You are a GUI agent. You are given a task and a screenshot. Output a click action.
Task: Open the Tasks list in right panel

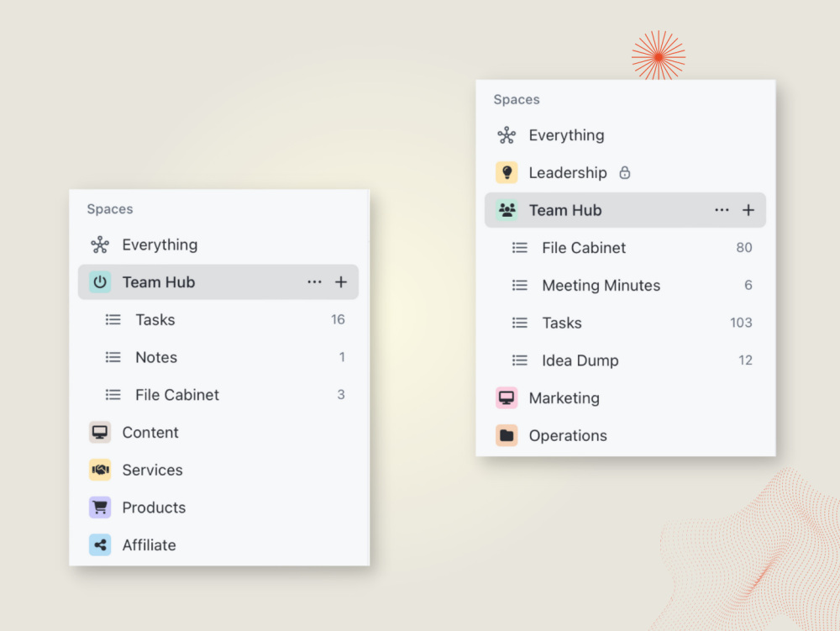pos(562,323)
